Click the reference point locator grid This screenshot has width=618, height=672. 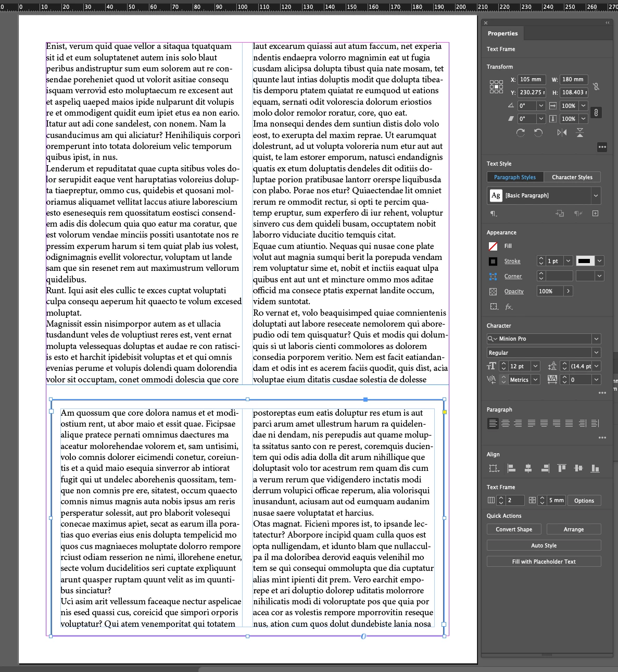[x=496, y=86]
